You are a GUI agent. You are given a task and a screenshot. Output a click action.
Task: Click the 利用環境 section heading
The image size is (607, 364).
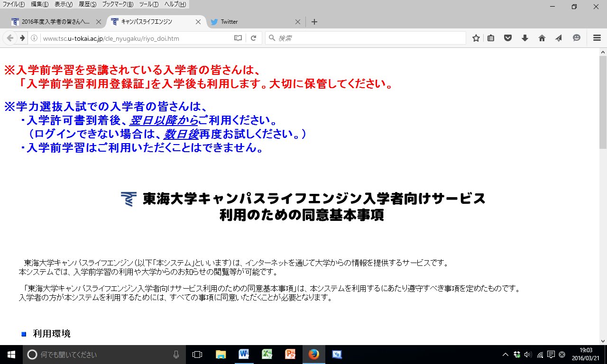52,334
